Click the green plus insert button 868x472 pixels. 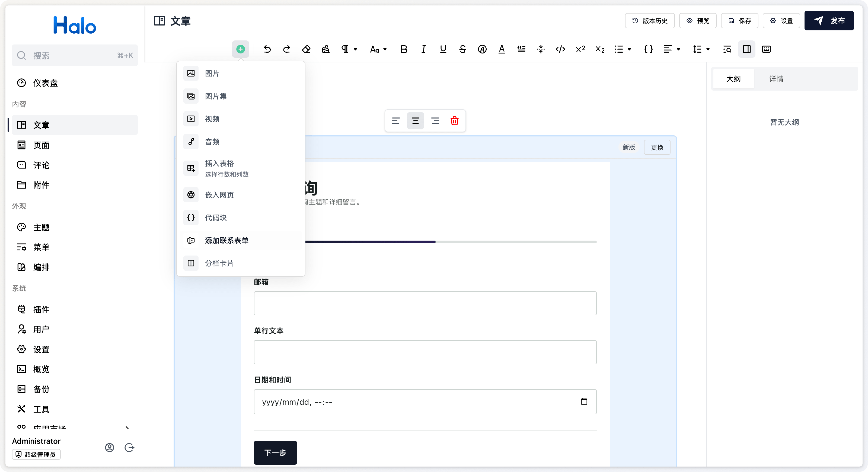[x=240, y=49]
